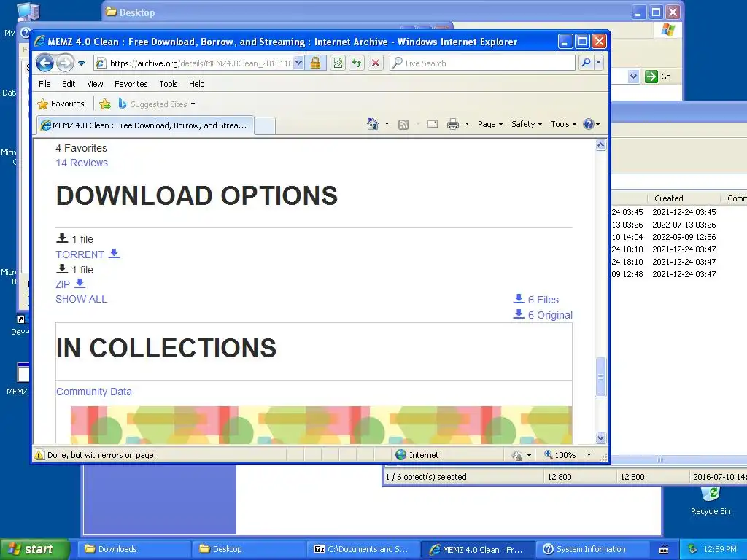The image size is (747, 560).
Task: Switch to Downloads taskbar item
Action: pyautogui.click(x=134, y=549)
